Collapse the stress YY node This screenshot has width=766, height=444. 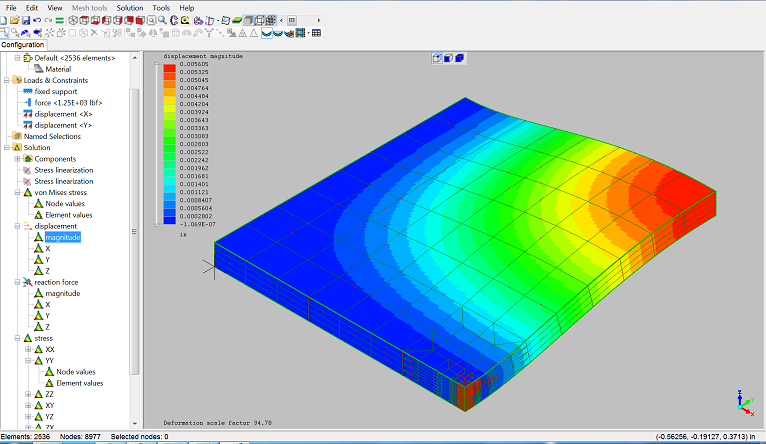pos(28,360)
